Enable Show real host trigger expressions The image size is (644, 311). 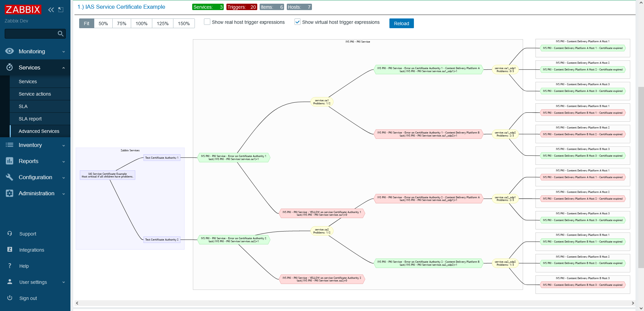tap(207, 22)
